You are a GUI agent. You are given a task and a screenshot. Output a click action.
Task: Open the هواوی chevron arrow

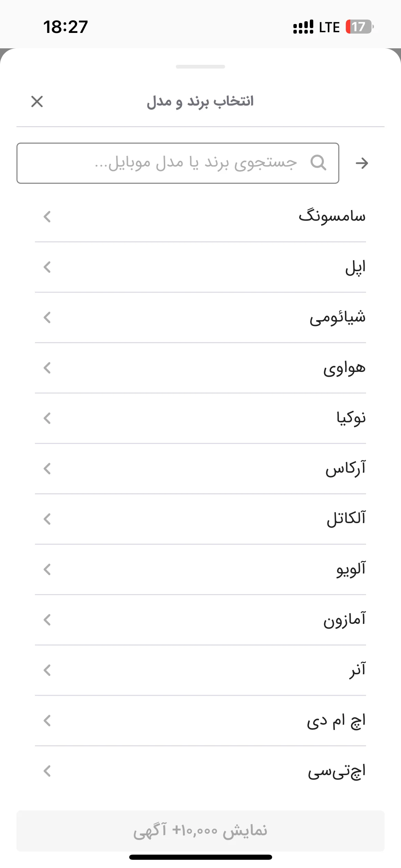point(47,368)
